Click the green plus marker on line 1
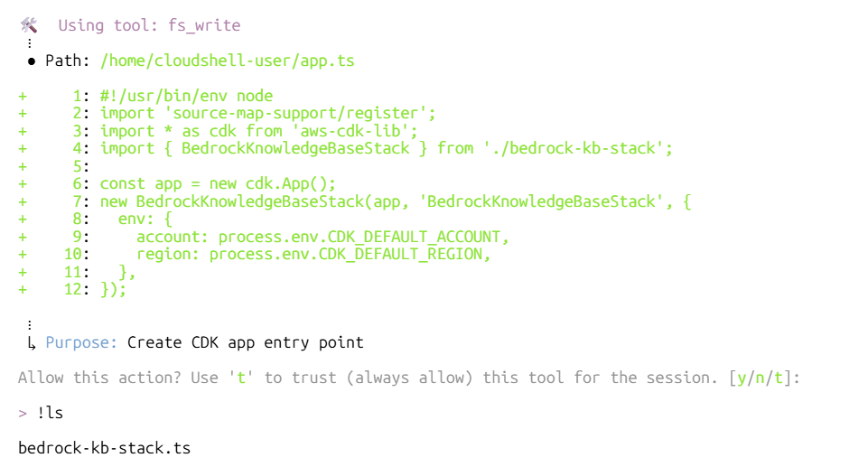Image resolution: width=868 pixels, height=467 pixels. (x=22, y=96)
